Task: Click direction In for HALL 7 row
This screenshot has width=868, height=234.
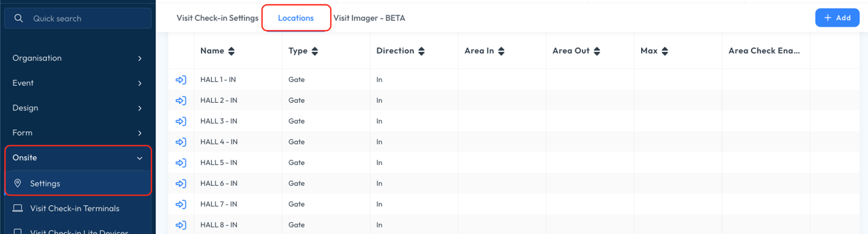Action: coord(380,204)
